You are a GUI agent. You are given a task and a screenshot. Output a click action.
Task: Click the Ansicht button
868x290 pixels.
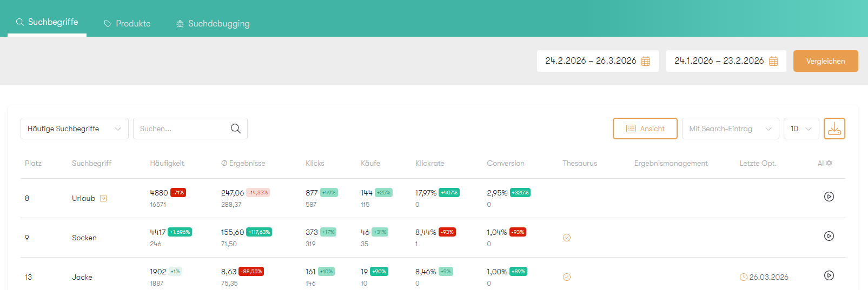click(x=645, y=129)
